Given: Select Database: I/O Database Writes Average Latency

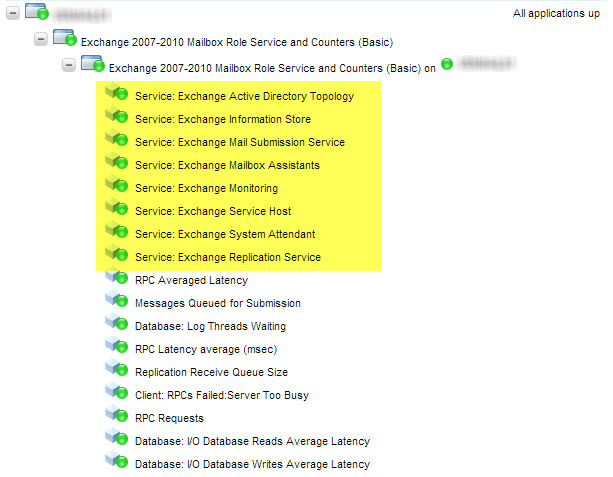Looking at the screenshot, I should coord(253,464).
